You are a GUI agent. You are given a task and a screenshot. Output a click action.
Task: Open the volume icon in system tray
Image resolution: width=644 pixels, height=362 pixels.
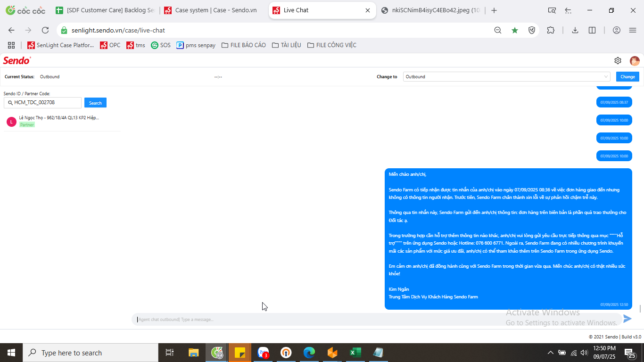[x=585, y=353]
